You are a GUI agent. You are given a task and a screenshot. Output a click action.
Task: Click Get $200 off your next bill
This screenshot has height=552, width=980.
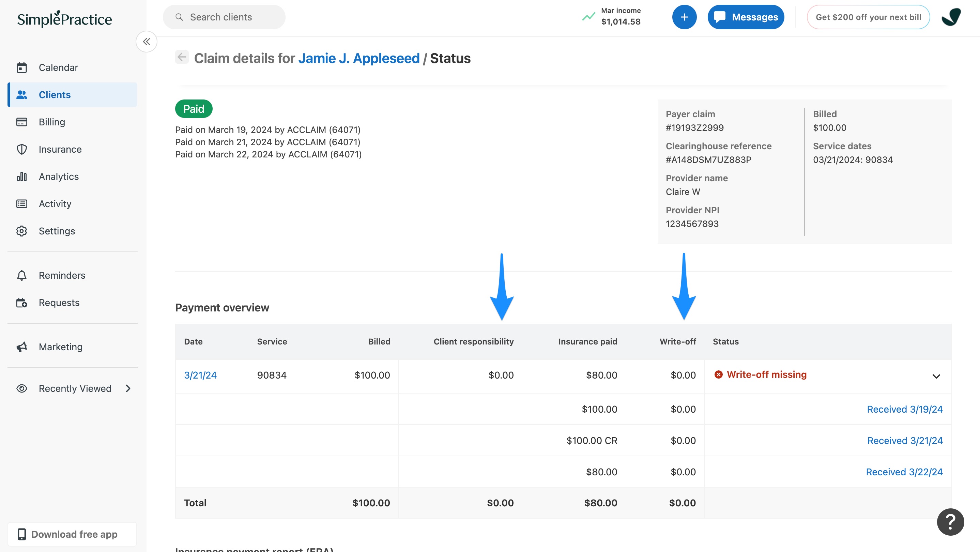pyautogui.click(x=868, y=17)
